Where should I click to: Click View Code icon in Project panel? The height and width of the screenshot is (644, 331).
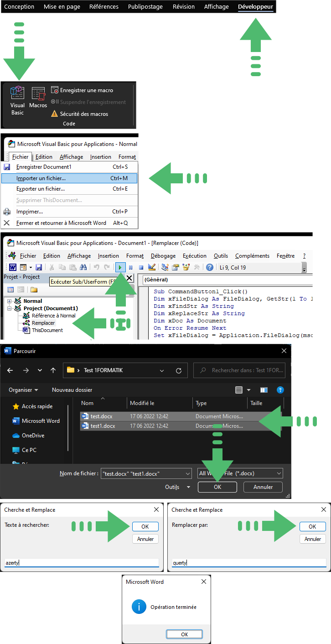click(11, 290)
